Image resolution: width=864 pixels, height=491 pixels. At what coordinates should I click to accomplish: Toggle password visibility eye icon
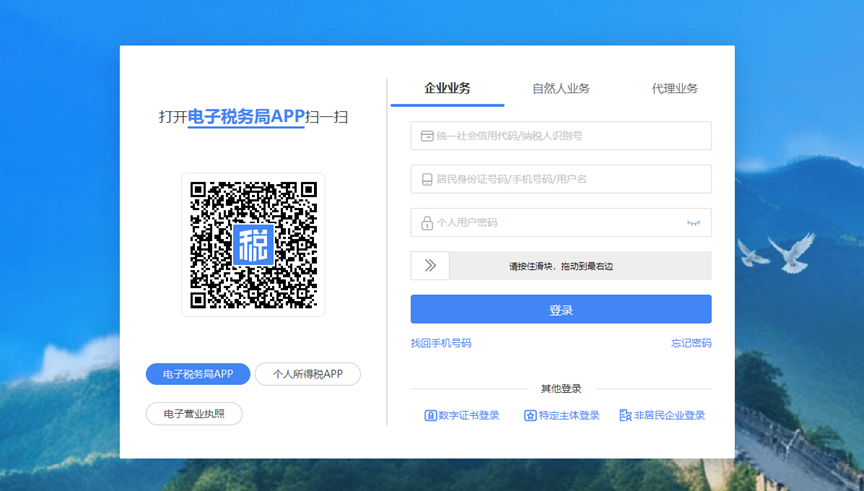coord(693,223)
